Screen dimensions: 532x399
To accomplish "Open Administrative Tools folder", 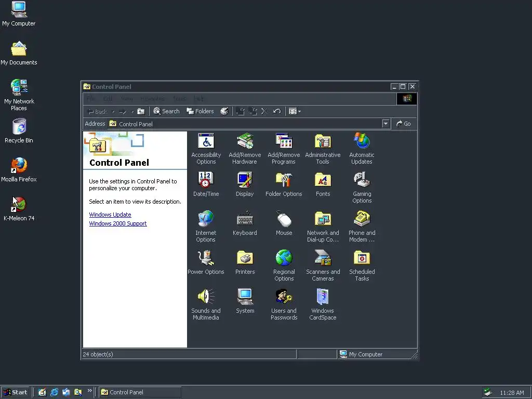I will 323,149.
